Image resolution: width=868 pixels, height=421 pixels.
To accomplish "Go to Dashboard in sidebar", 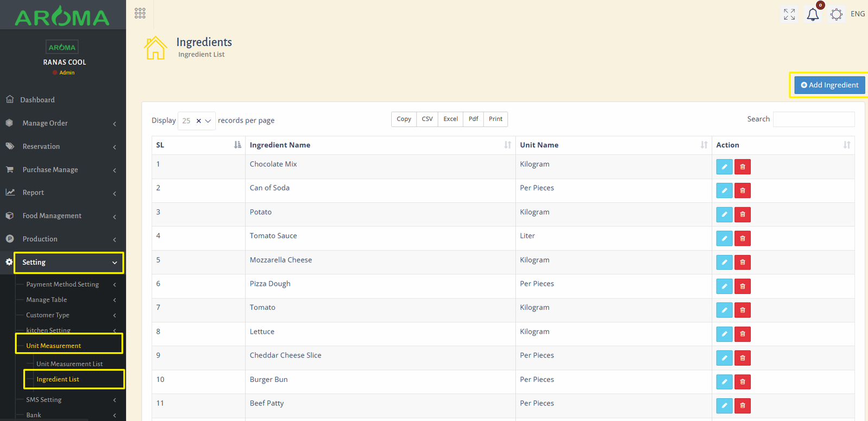I will pyautogui.click(x=37, y=100).
